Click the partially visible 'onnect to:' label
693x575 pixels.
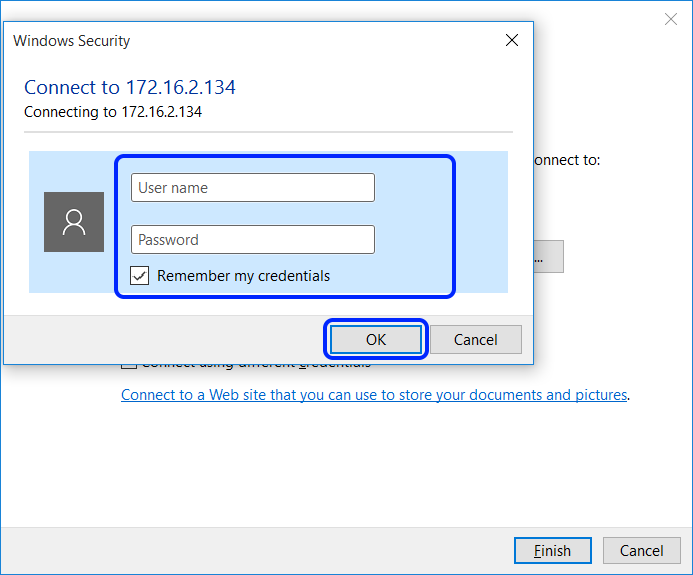click(x=567, y=160)
